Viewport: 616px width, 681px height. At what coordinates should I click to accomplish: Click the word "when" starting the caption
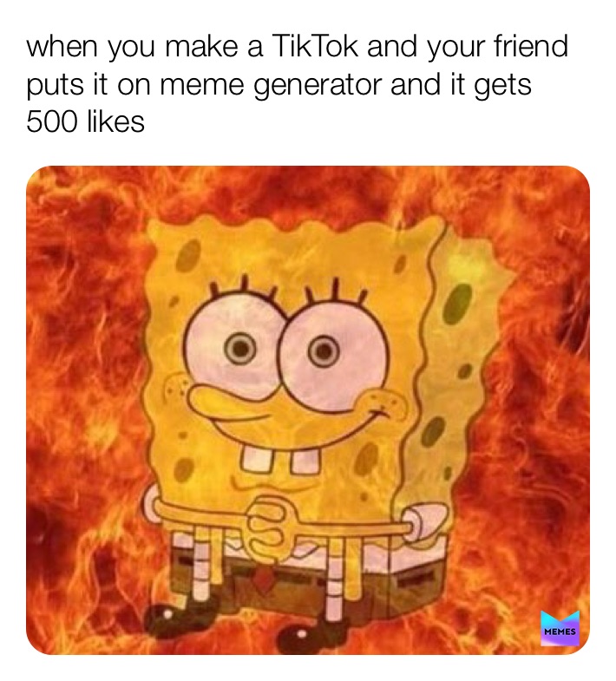(x=62, y=47)
